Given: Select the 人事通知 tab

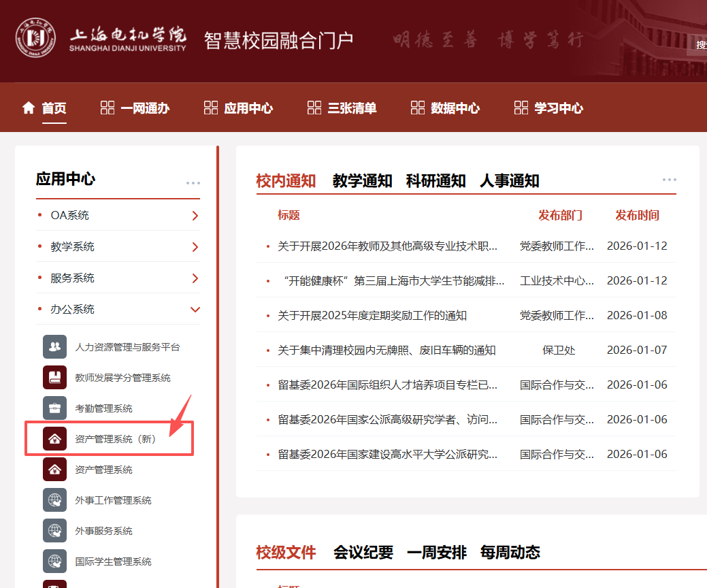Looking at the screenshot, I should point(509,180).
